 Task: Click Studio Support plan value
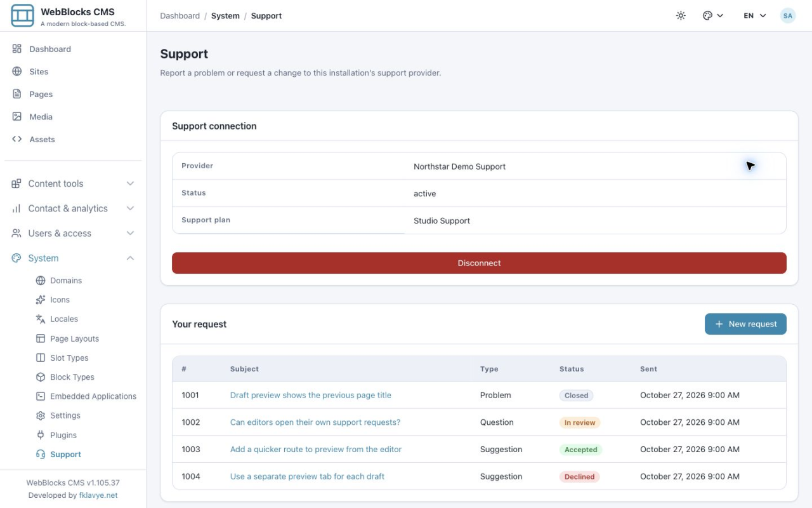pos(442,221)
